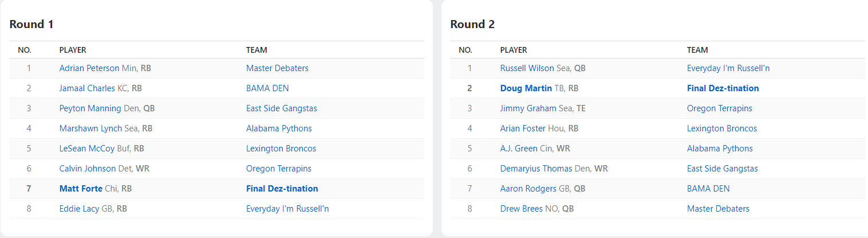Image resolution: width=868 pixels, height=238 pixels.
Task: Select Arian Foster in Round 2
Action: tap(523, 128)
